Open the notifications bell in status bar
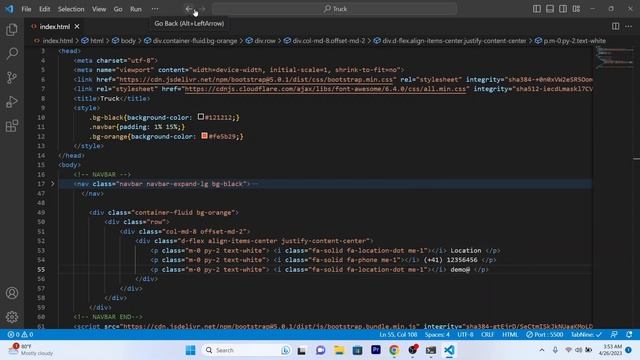The height and width of the screenshot is (360, 640). [629, 334]
